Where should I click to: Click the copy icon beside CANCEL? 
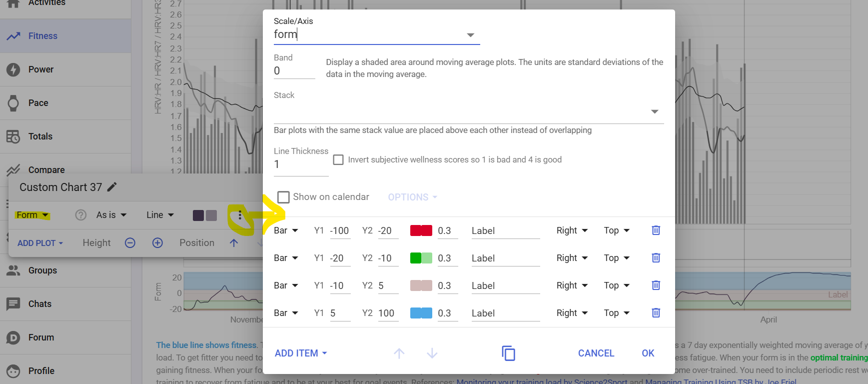click(x=508, y=353)
